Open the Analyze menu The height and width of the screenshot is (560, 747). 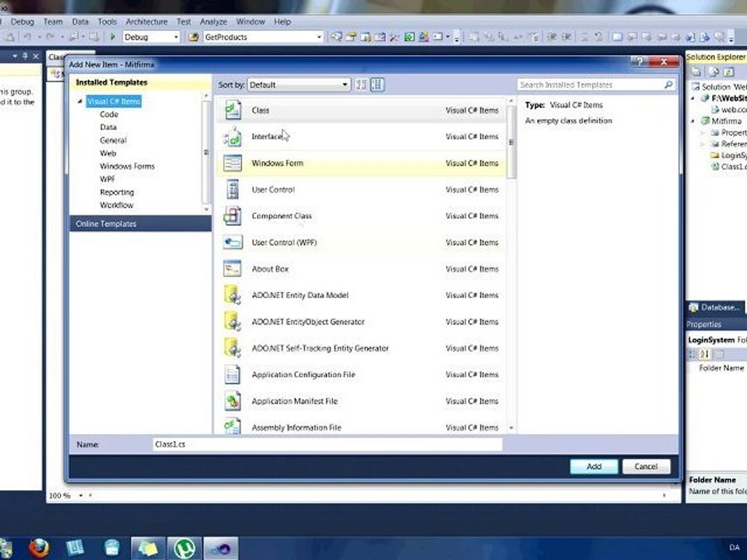213,22
